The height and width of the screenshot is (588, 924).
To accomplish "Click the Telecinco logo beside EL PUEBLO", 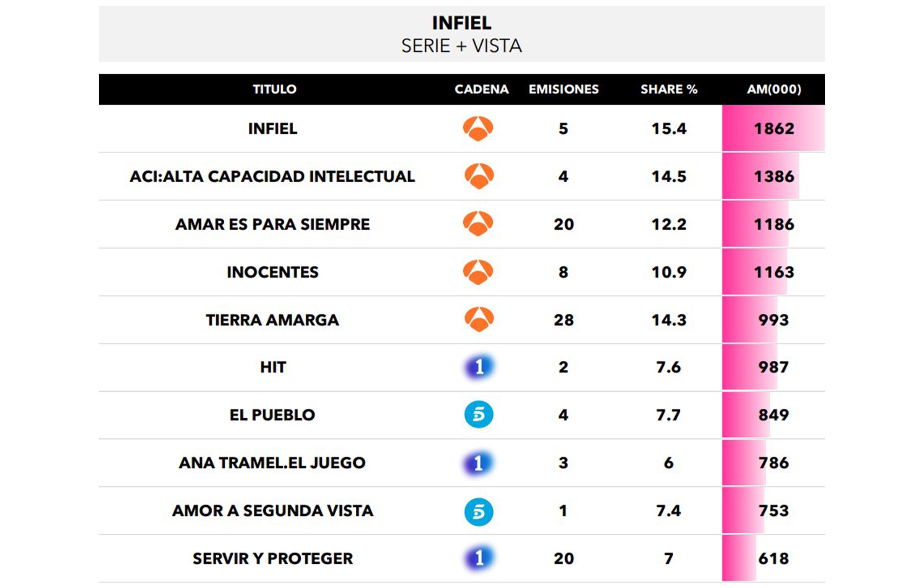I will (479, 415).
